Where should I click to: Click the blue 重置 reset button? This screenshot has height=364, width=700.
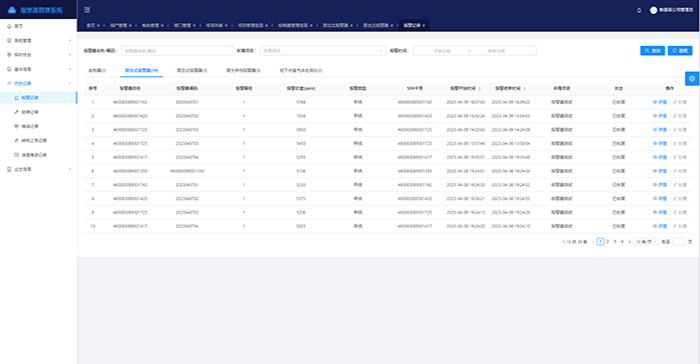680,51
